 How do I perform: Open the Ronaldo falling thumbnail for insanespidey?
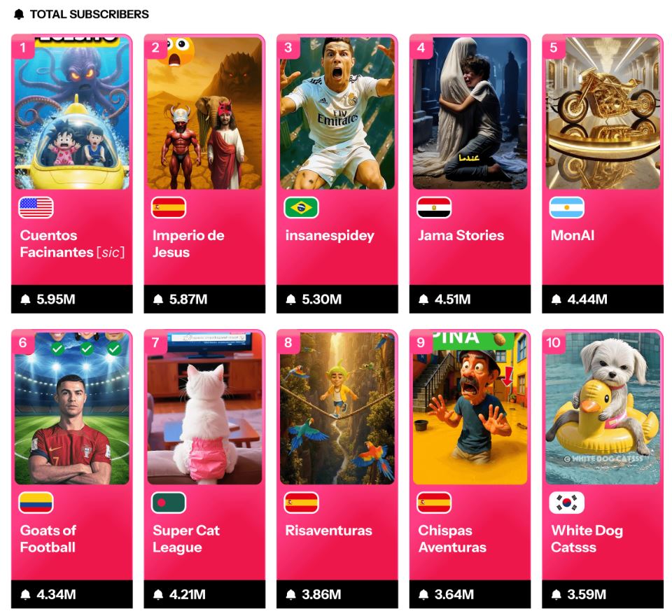[x=337, y=113]
